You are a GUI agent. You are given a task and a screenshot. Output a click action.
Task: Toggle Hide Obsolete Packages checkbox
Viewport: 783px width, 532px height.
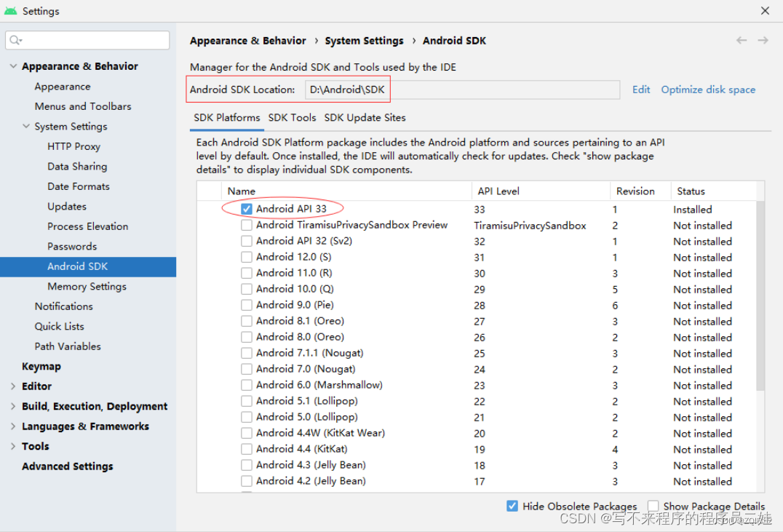[512, 506]
